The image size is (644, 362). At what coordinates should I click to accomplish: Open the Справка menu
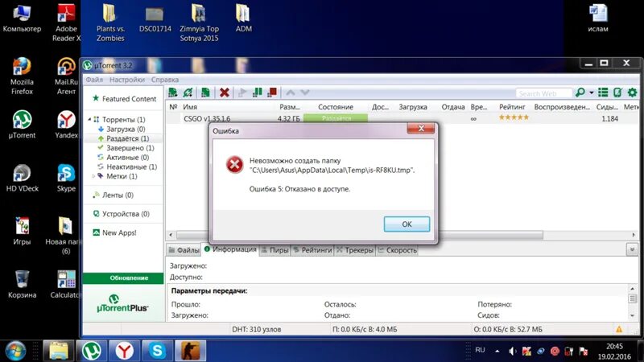(x=165, y=80)
